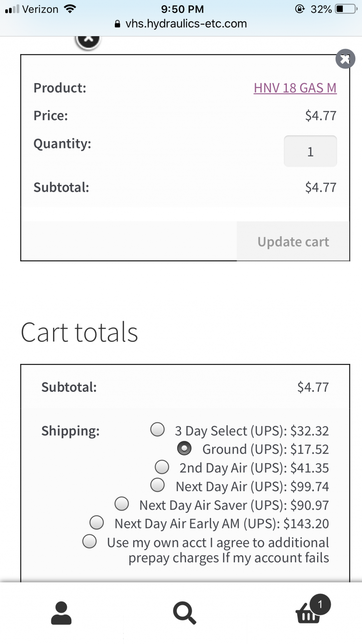This screenshot has width=362, height=644.
Task: Choose Next Day Air (UPS) shipping
Action: click(157, 485)
